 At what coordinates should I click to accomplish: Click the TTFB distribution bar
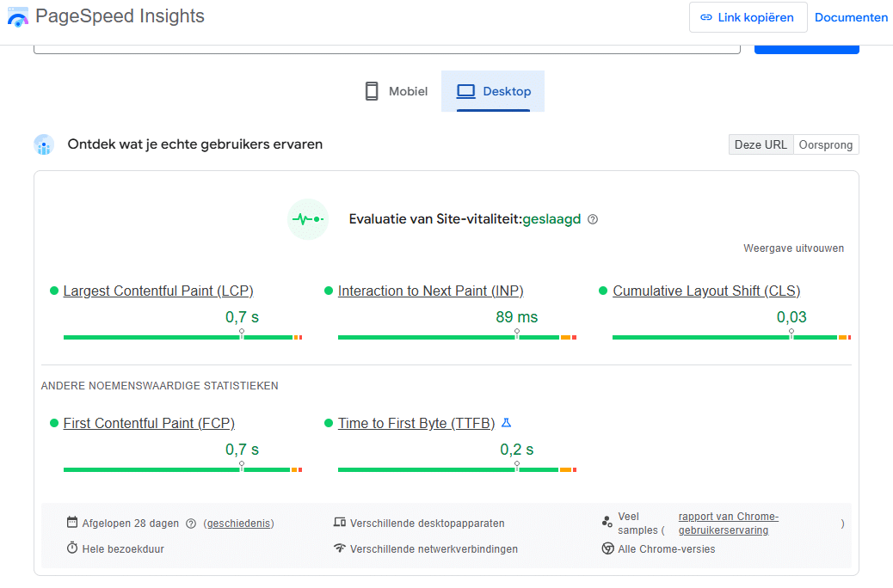coord(458,469)
